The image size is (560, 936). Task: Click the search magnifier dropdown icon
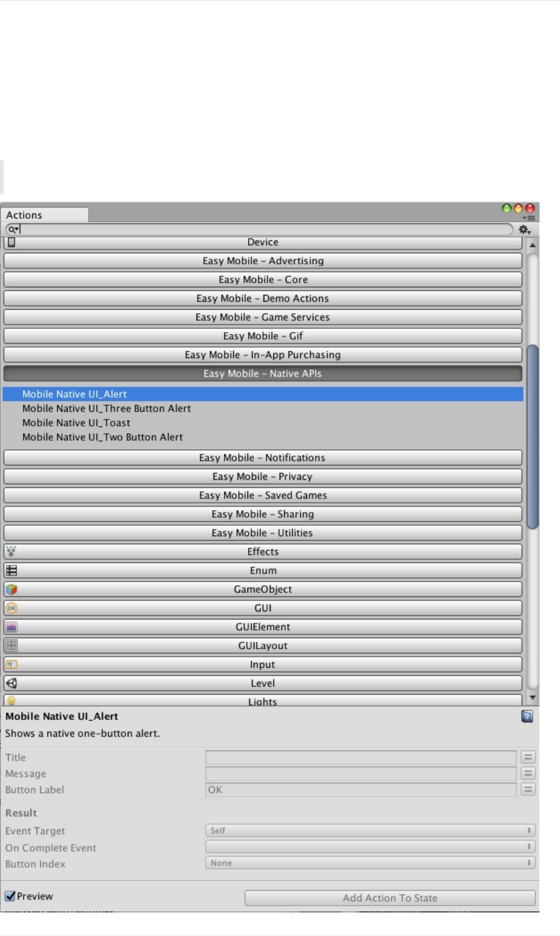coord(12,229)
